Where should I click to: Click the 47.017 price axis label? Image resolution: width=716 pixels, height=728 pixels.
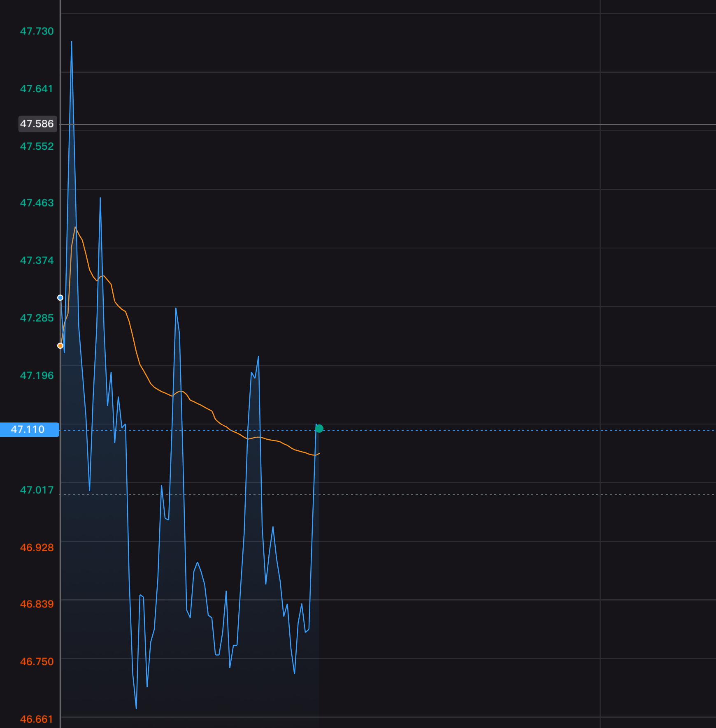coord(37,490)
